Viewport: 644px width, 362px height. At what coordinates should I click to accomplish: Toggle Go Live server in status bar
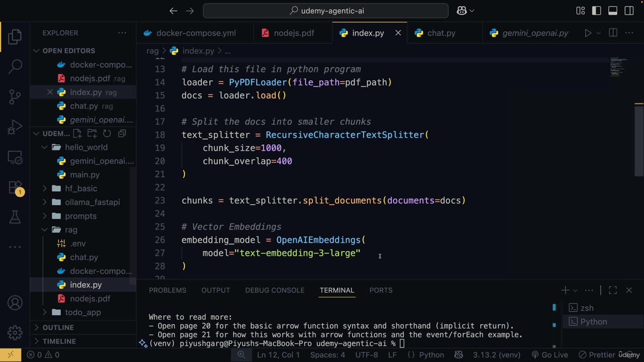click(549, 355)
